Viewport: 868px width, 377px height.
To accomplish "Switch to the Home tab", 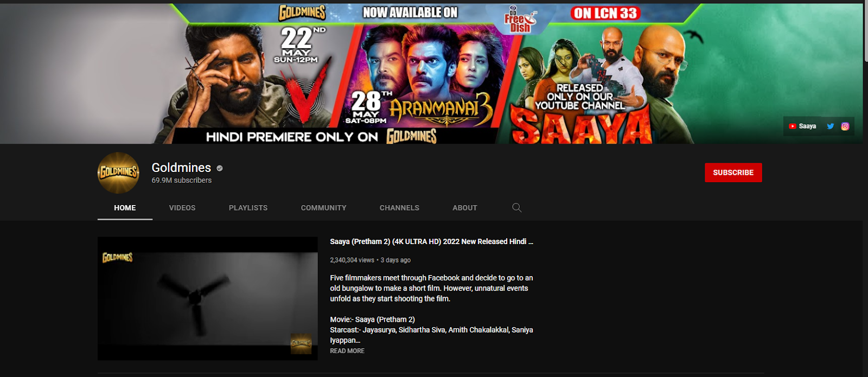I will (125, 208).
